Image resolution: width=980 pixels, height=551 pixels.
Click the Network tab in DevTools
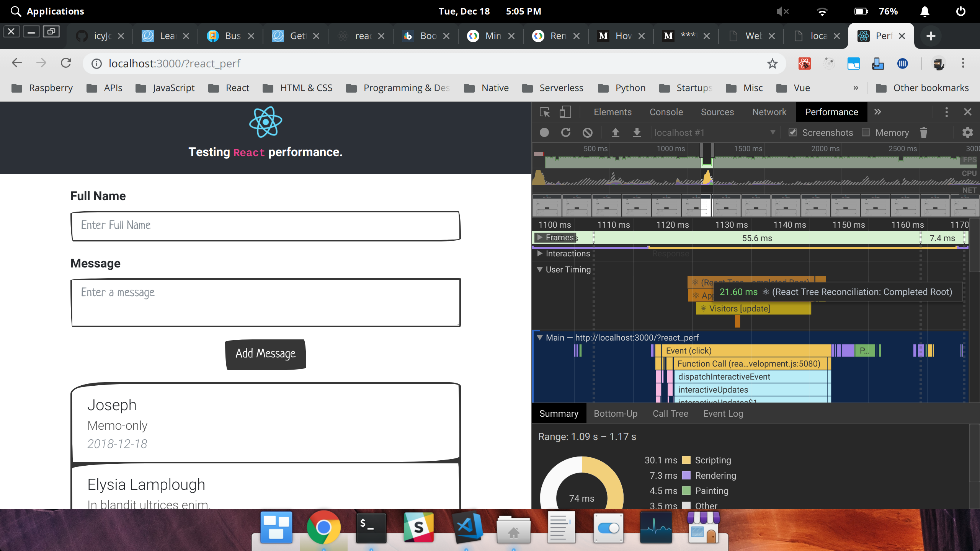pos(770,112)
